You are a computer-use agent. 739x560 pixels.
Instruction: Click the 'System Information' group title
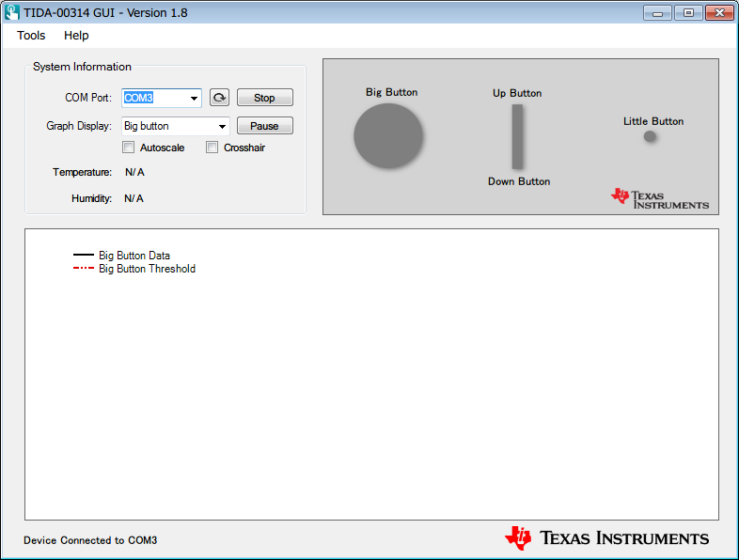coord(82,67)
